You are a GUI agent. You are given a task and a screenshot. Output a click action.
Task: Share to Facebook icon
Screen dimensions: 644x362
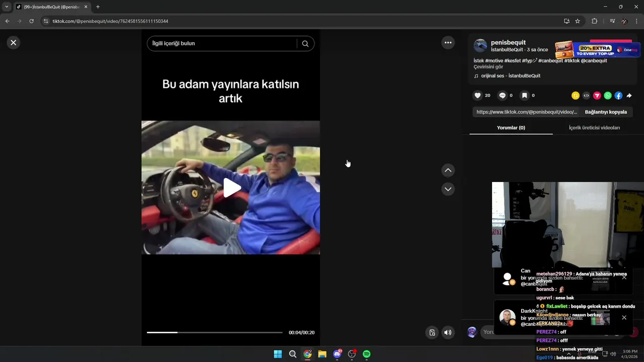coord(618,96)
